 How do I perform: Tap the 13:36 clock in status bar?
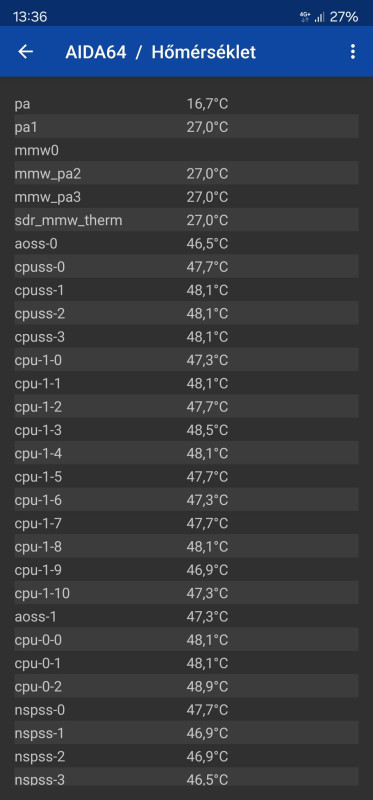point(30,17)
